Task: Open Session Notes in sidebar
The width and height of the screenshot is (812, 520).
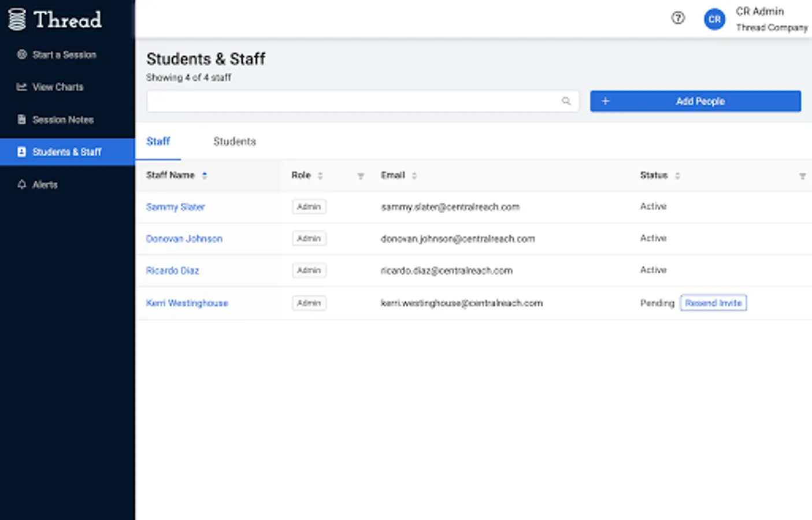Action: pos(62,120)
